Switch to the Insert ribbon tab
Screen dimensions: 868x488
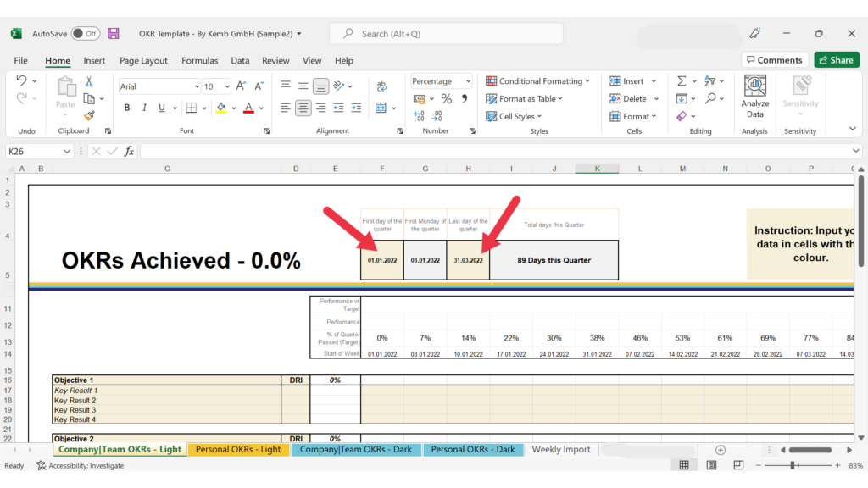94,61
